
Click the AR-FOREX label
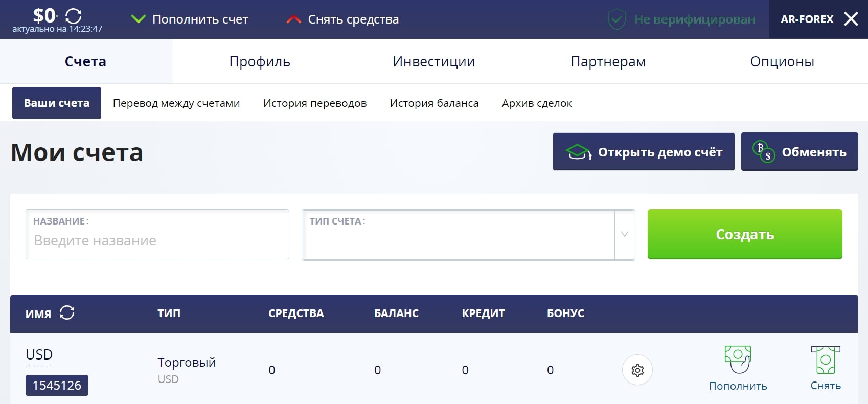coord(807,19)
